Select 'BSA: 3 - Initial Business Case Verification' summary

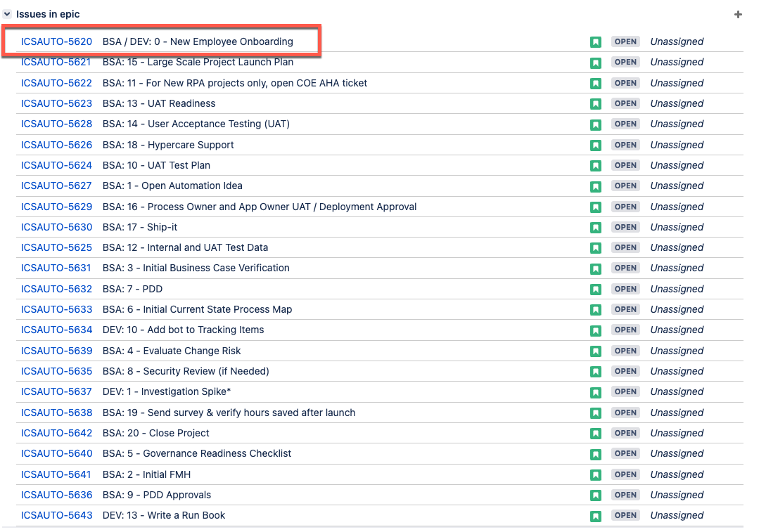coord(196,268)
